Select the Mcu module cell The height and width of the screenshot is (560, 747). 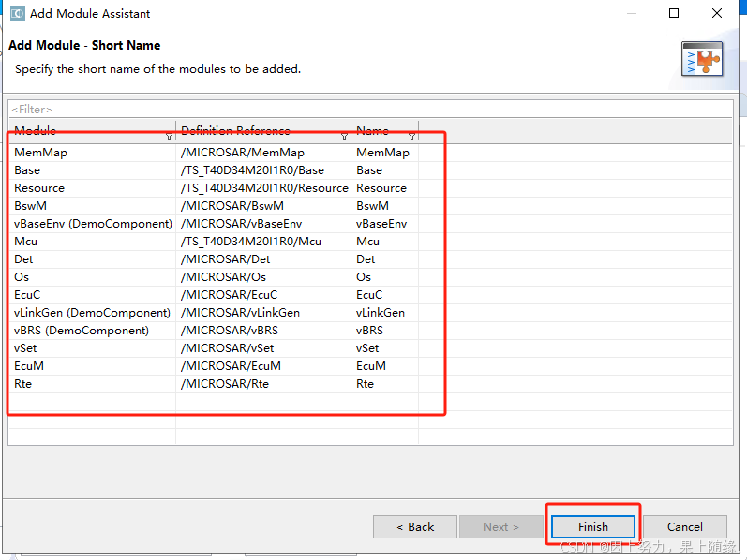(92, 242)
